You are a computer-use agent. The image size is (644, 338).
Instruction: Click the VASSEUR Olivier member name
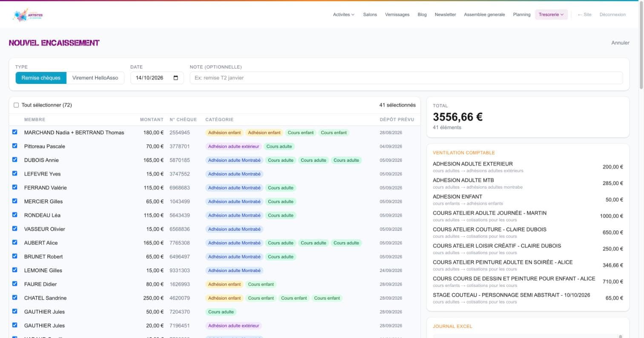coord(45,229)
